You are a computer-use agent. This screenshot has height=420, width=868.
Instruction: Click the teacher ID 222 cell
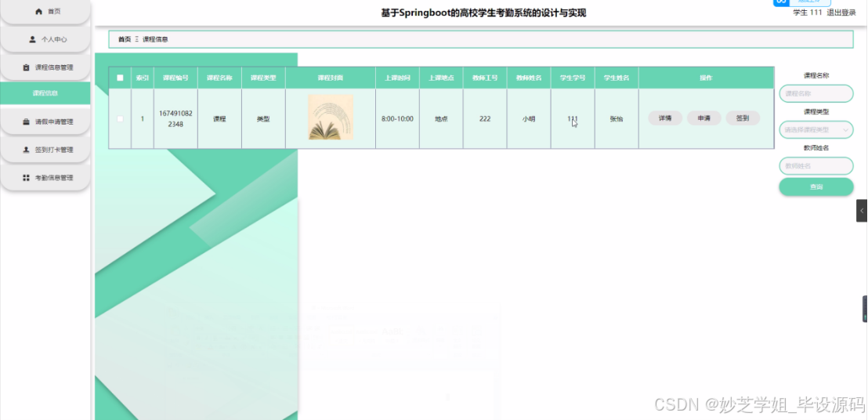click(485, 118)
